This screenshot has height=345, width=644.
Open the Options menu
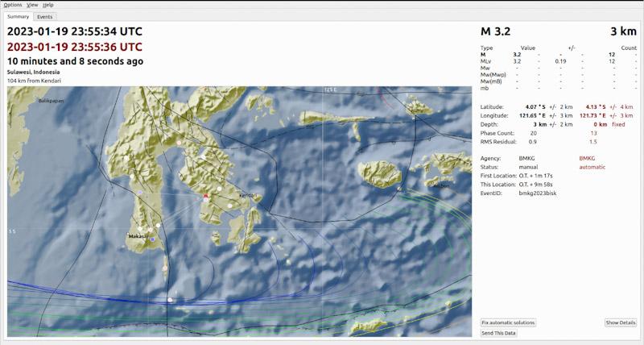(x=13, y=5)
